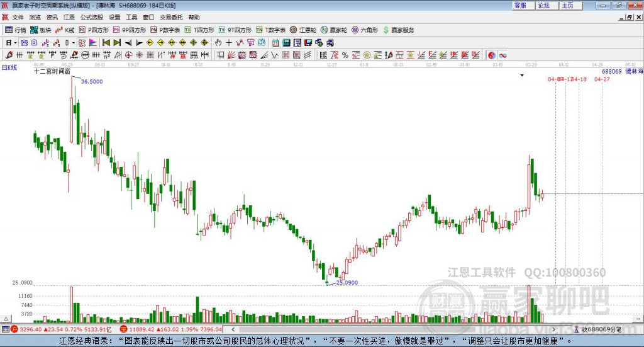Open the 赢家轮 wheel tool
The height and width of the screenshot is (347, 644).
pos(334,30)
